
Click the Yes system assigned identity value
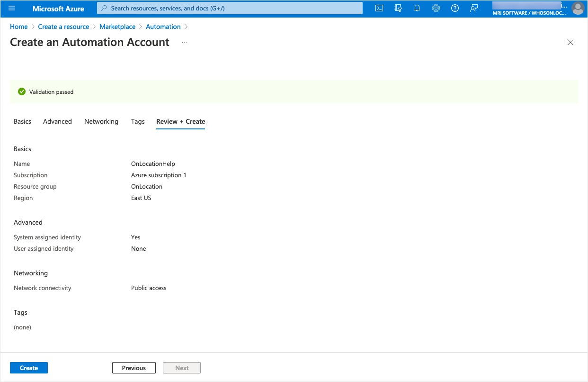pyautogui.click(x=136, y=237)
